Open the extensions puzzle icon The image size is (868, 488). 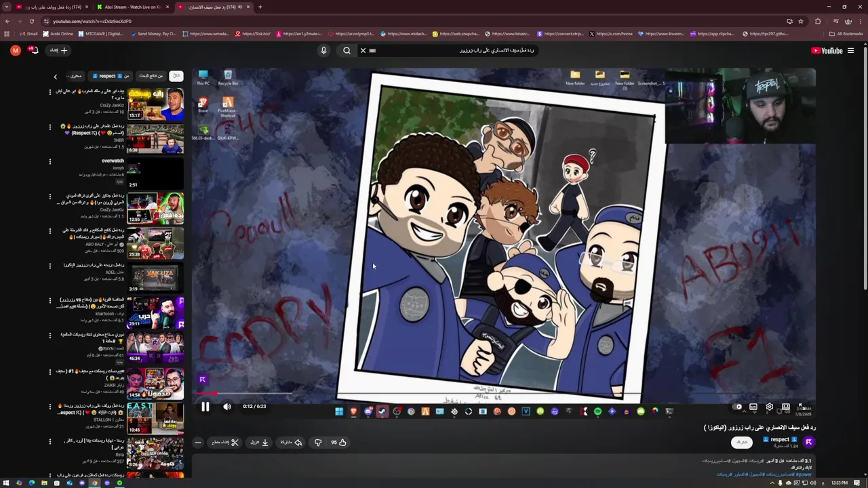tap(818, 21)
